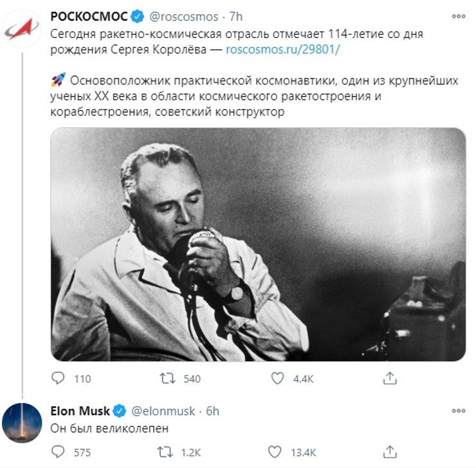
Task: Share Elon Musk's reply
Action: (x=389, y=451)
